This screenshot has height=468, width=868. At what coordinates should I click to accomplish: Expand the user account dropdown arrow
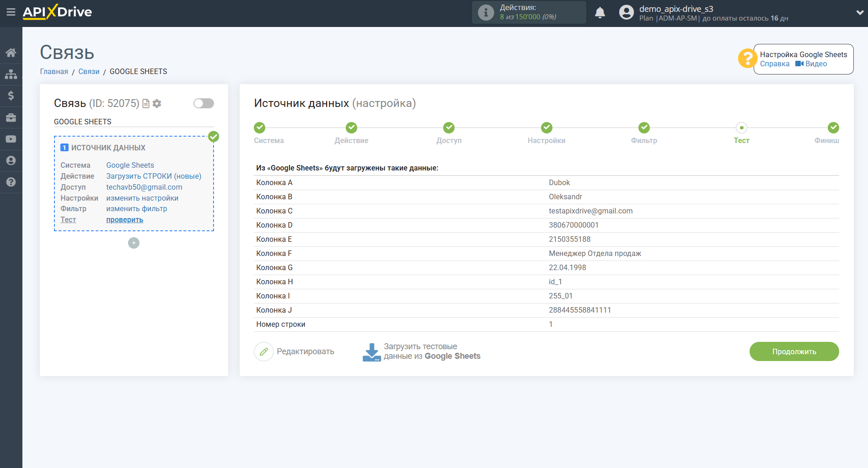click(x=859, y=13)
